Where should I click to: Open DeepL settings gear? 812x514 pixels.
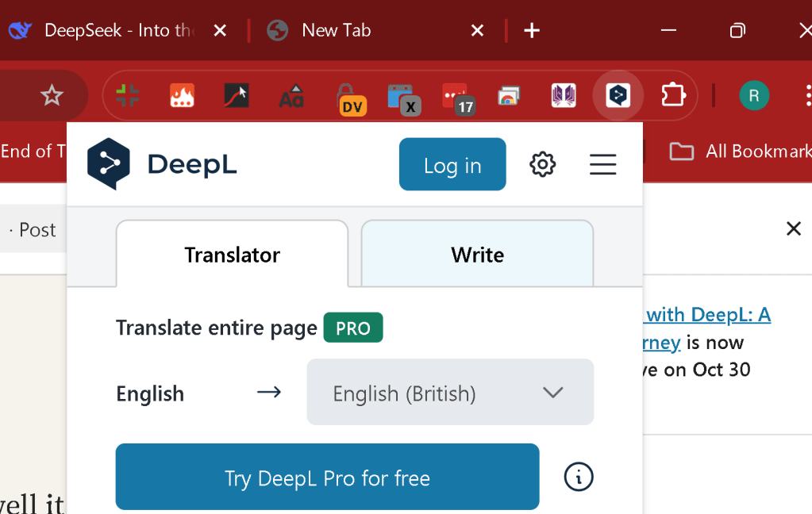pyautogui.click(x=542, y=165)
